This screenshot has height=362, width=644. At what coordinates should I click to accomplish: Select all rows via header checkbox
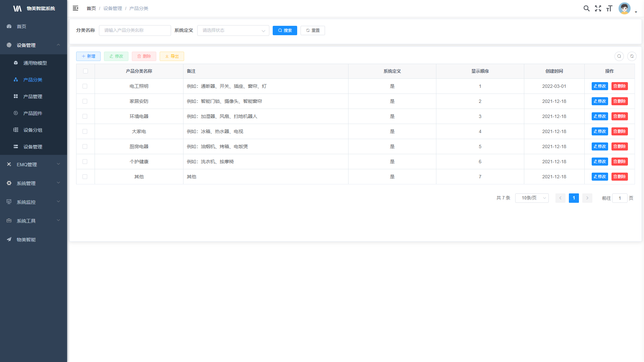pyautogui.click(x=85, y=71)
